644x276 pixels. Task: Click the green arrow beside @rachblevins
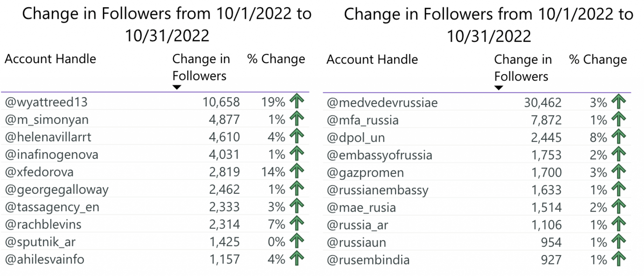click(297, 224)
